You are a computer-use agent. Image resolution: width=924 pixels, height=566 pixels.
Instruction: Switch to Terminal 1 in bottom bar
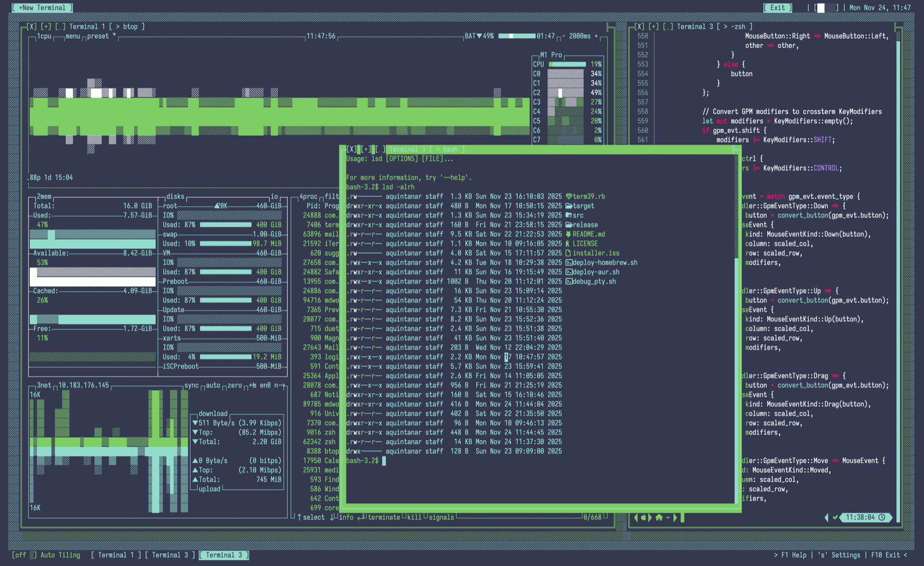(x=115, y=555)
